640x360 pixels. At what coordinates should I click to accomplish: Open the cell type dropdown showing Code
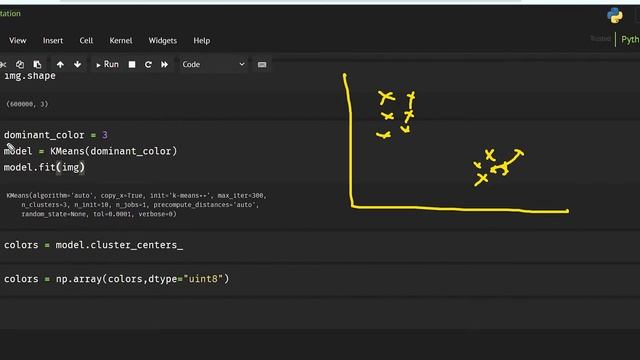click(x=213, y=64)
